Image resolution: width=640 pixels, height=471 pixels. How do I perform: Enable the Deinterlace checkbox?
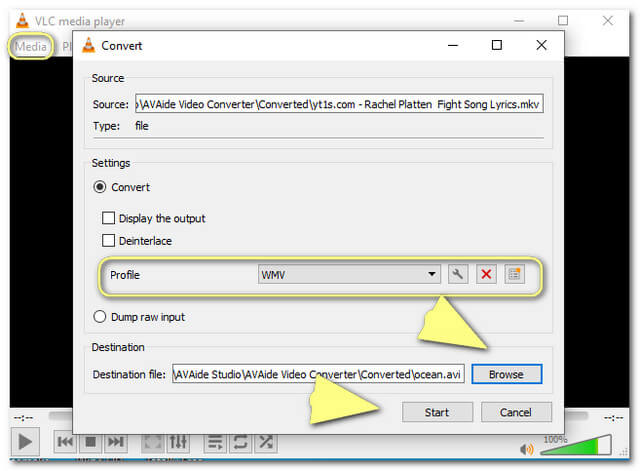(x=108, y=240)
